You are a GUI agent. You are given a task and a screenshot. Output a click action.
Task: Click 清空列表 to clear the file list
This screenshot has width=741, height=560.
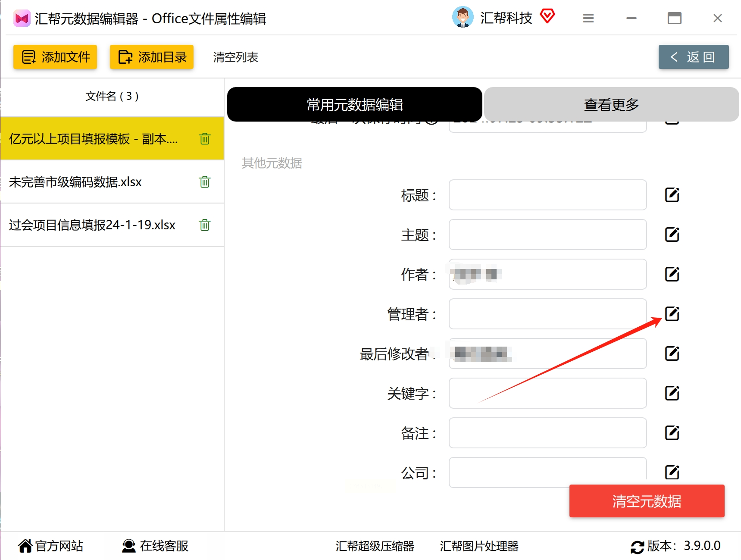pyautogui.click(x=236, y=57)
